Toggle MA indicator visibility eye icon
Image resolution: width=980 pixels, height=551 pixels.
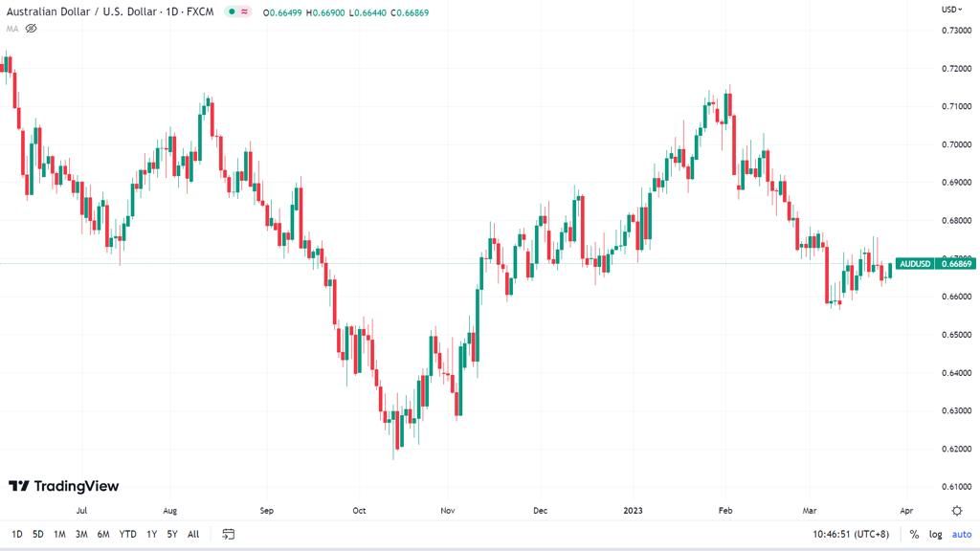31,29
